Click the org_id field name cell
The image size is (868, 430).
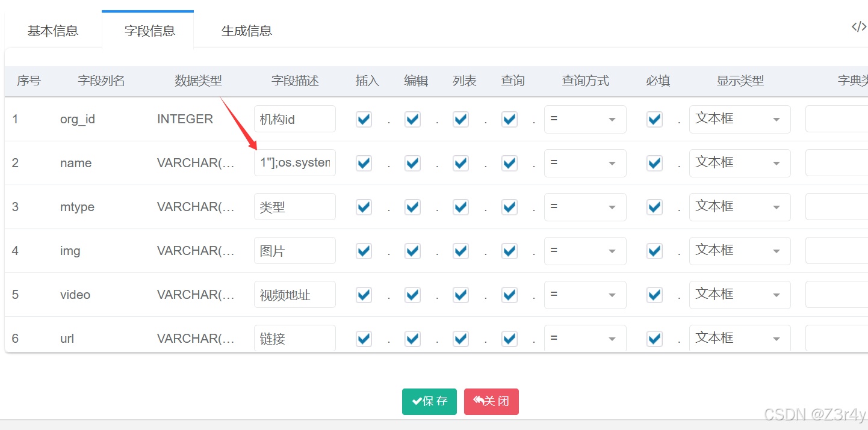pyautogui.click(x=78, y=119)
